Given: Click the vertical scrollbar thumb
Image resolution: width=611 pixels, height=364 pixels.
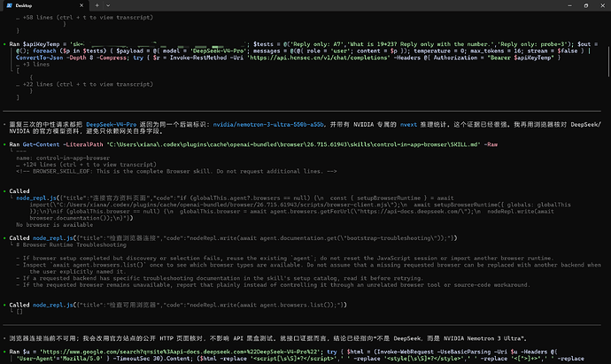Looking at the screenshot, I should point(608,62).
